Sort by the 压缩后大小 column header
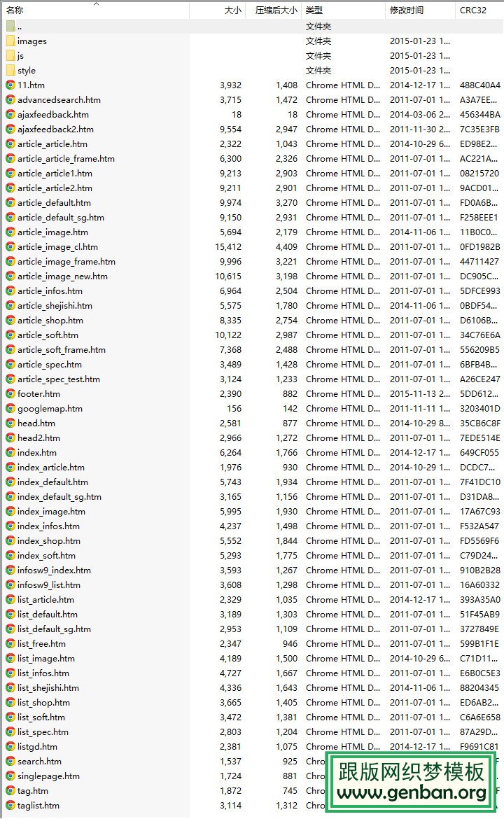The width and height of the screenshot is (504, 819). tap(276, 10)
